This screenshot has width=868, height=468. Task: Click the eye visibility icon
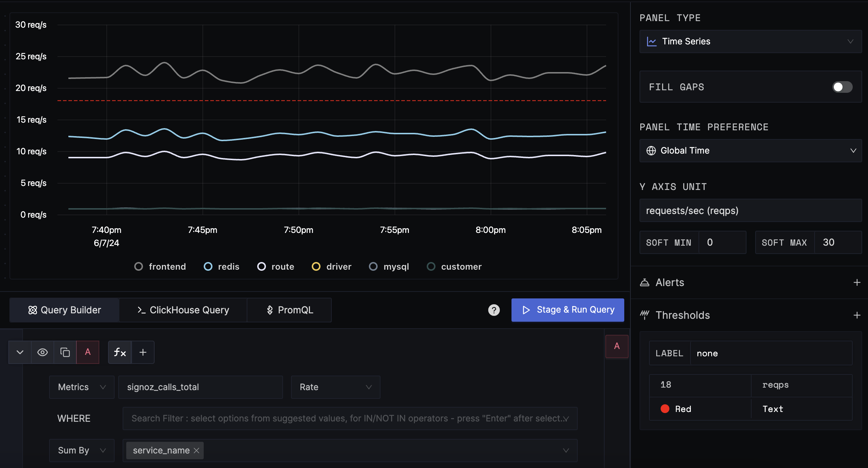(x=43, y=352)
